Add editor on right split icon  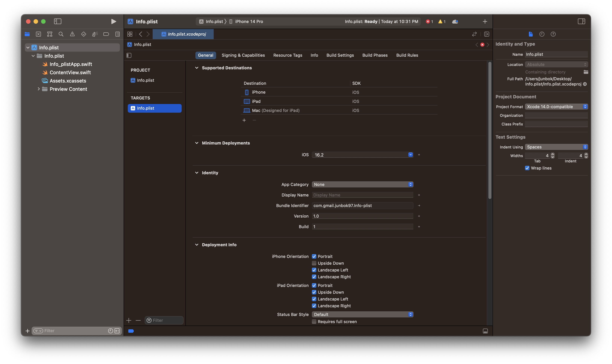(x=487, y=34)
